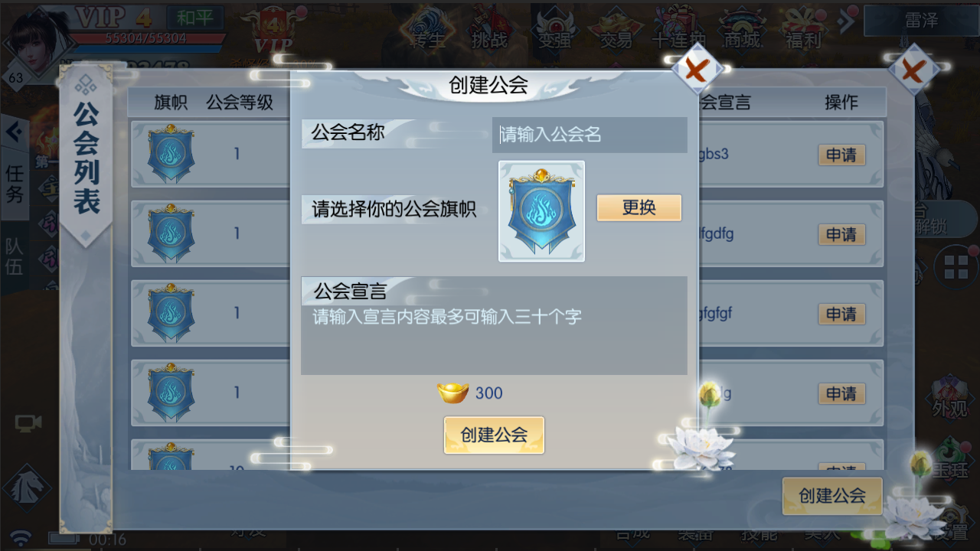Close the 公会列表 panel with its X
The height and width of the screenshot is (551, 980).
coord(913,70)
